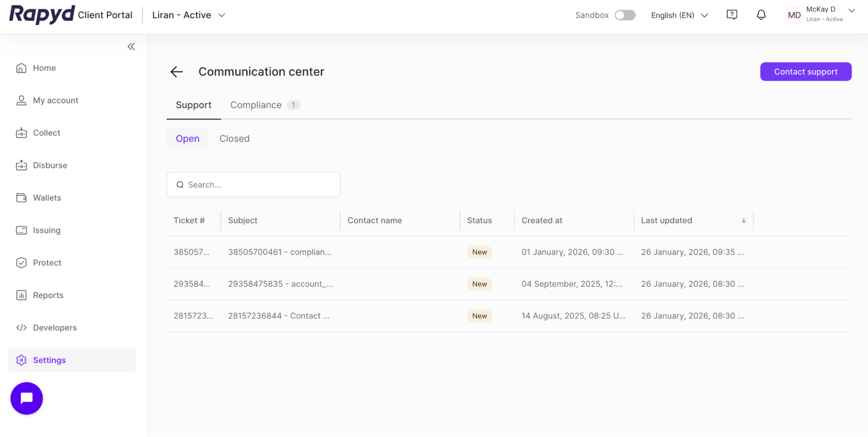Collapse the left sidebar
Screen dimensions: 868x437
[x=131, y=46]
